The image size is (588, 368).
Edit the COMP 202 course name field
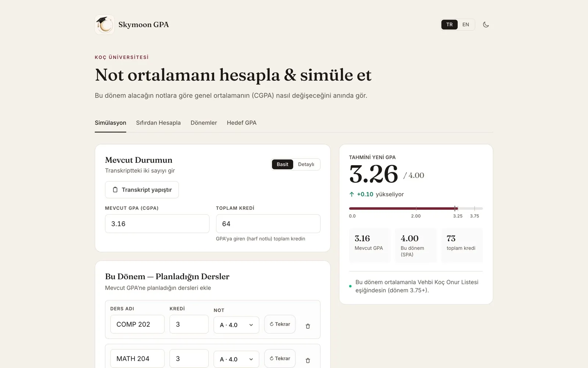137,324
